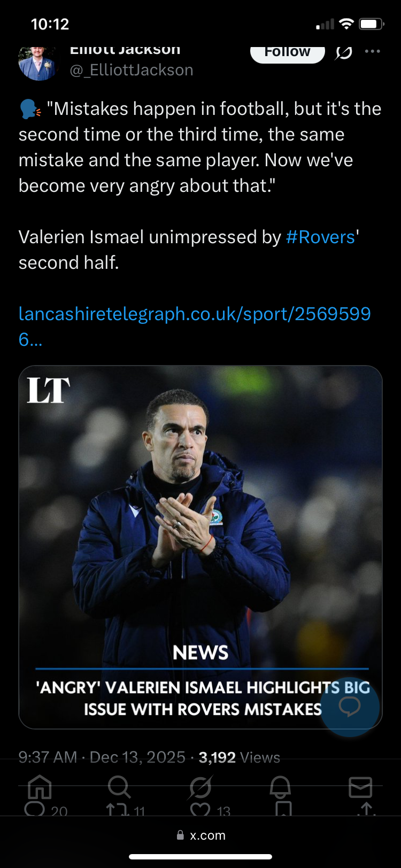This screenshot has width=401, height=868.
Task: Tap the @_ElliottJackson handle
Action: [132, 70]
